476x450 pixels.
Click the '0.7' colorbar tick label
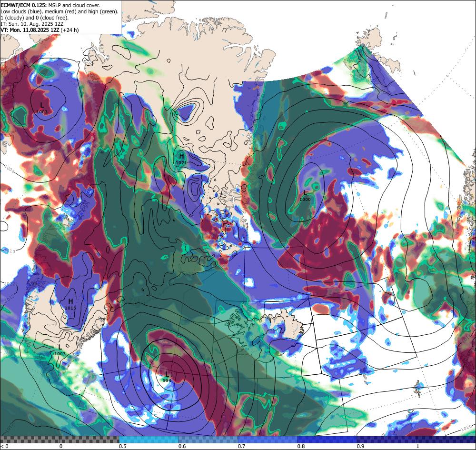click(x=242, y=446)
